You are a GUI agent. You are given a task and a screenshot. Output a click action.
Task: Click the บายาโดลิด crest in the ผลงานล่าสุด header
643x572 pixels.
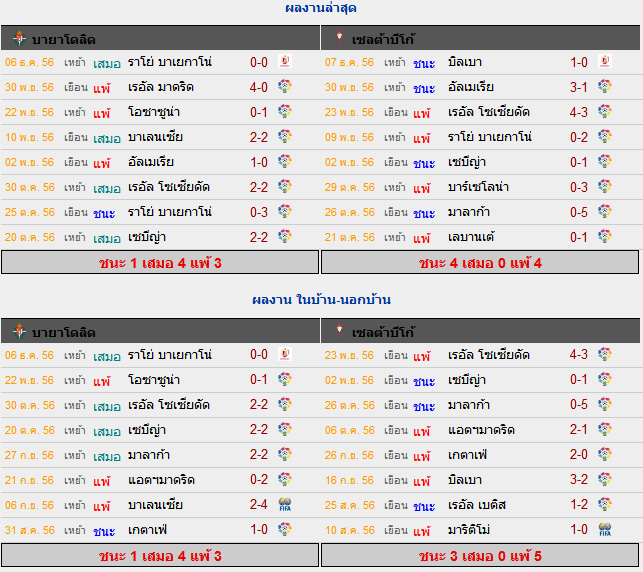pyautogui.click(x=19, y=39)
